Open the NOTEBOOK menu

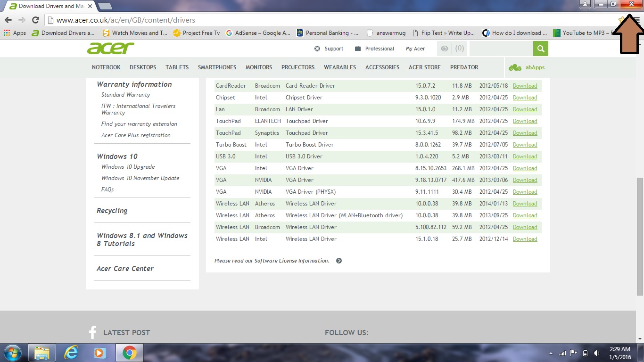point(106,67)
